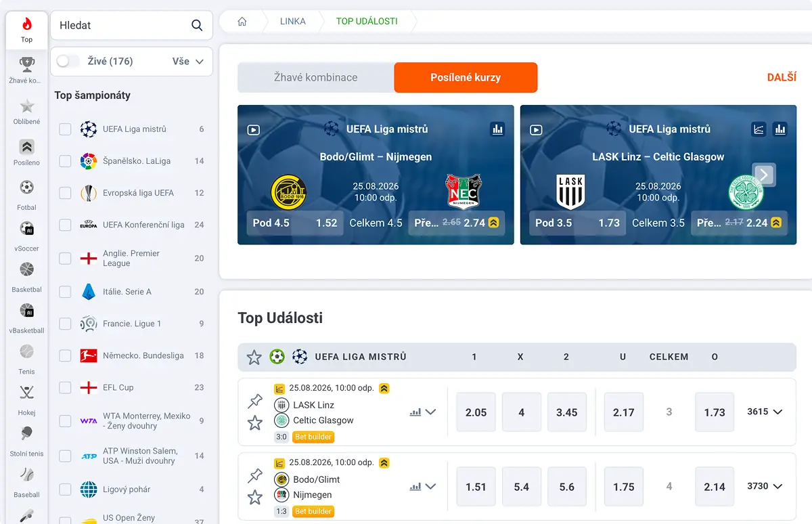Bet boosted 2.24 odds on LASK card
This screenshot has width=812, height=524.
pos(739,223)
